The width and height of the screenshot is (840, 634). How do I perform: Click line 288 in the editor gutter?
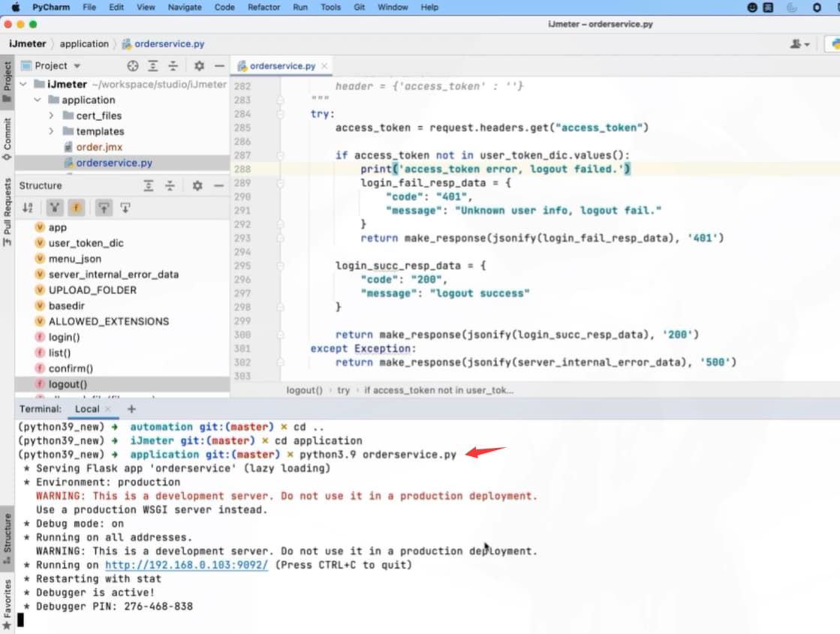242,170
